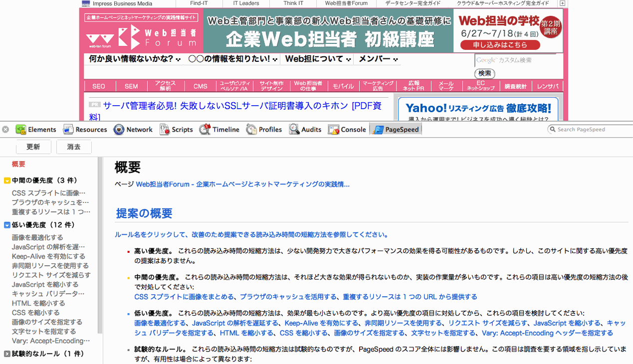The width and height of the screenshot is (633, 364).
Task: Select the CMS category tab
Action: [x=200, y=86]
